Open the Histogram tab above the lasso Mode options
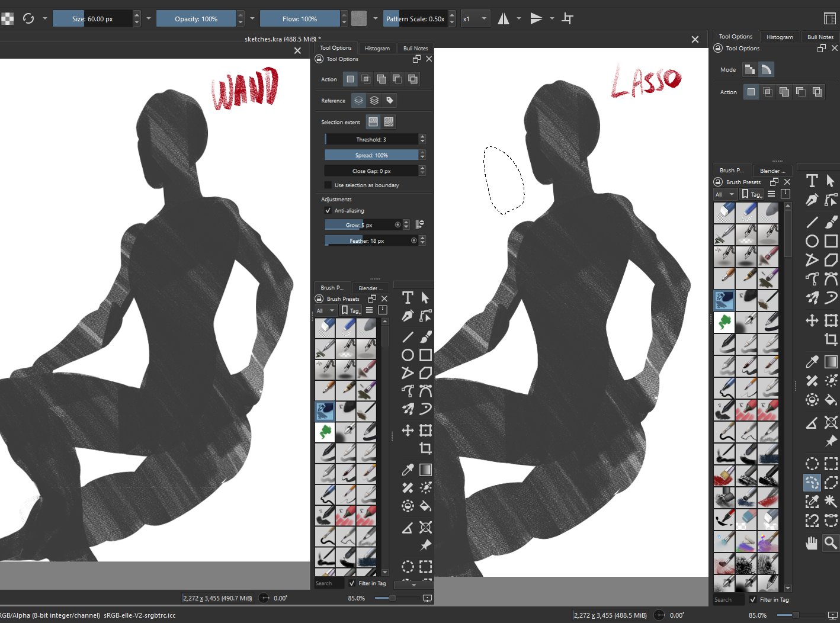This screenshot has height=623, width=840. point(779,37)
